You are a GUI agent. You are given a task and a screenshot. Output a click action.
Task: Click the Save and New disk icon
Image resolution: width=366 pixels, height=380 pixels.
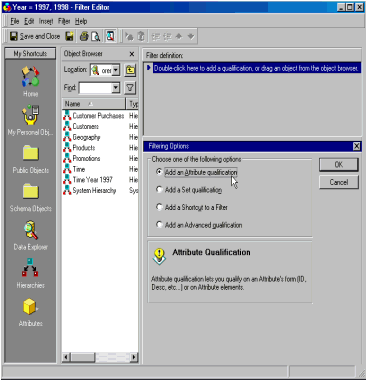tap(69, 36)
